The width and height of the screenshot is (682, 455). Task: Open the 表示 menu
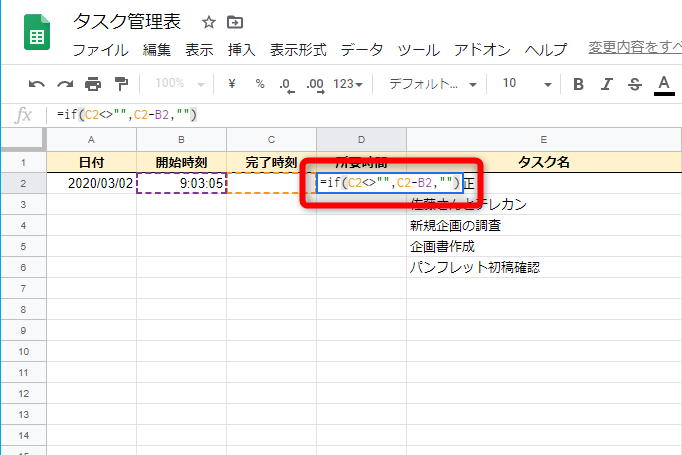pos(199,50)
